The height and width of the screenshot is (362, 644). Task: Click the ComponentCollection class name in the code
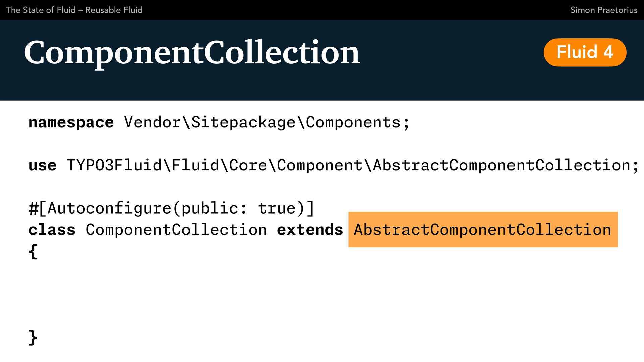point(176,230)
